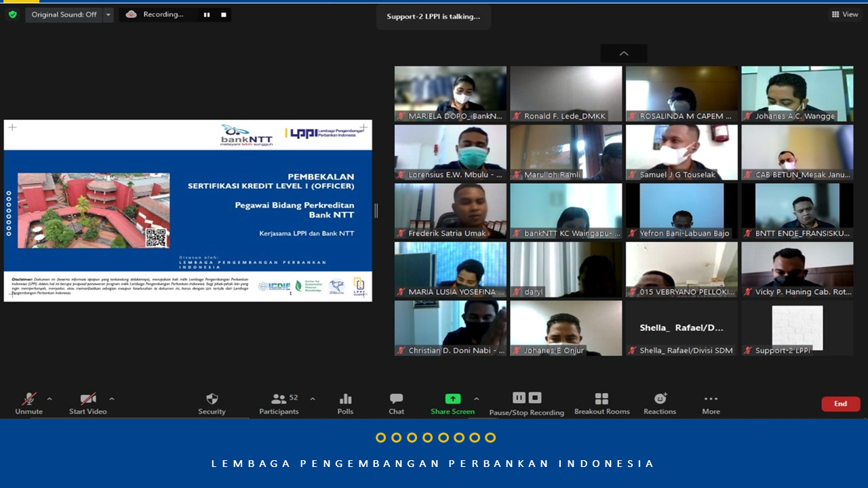The height and width of the screenshot is (488, 868).
Task: Select Johanes A.C. Wangge video tile
Action: pos(797,94)
